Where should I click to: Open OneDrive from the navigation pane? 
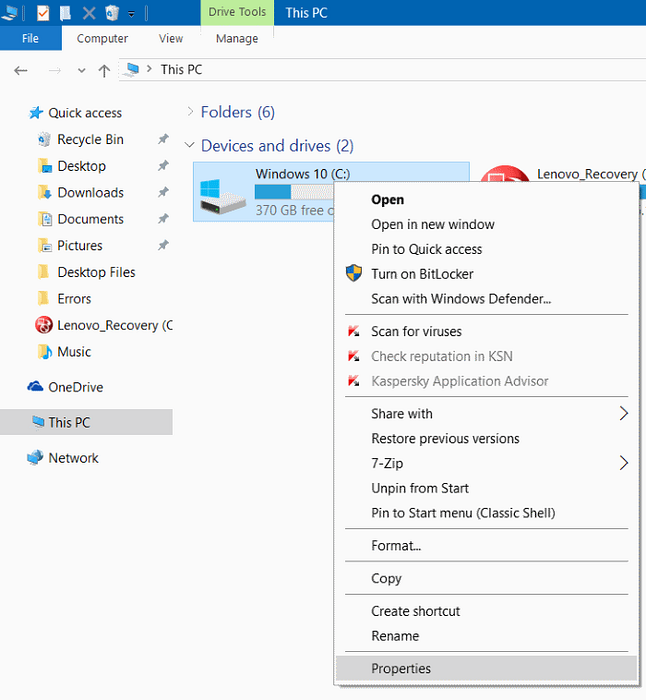pos(75,387)
